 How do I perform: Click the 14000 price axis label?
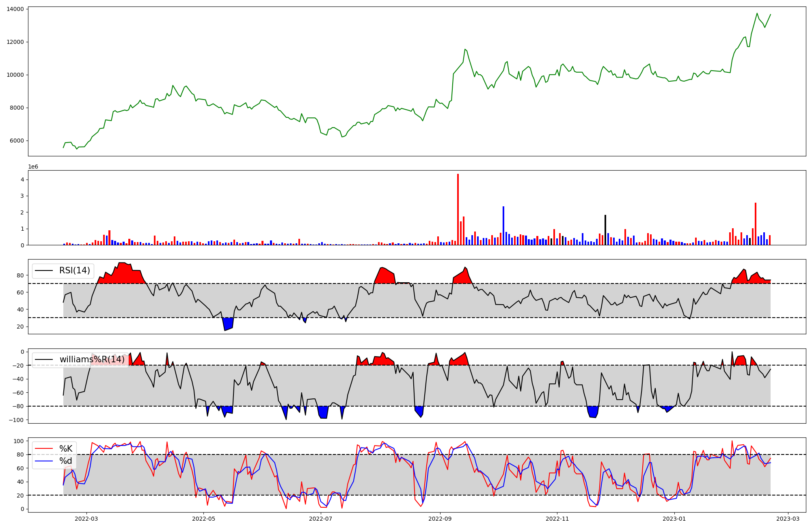pos(15,9)
